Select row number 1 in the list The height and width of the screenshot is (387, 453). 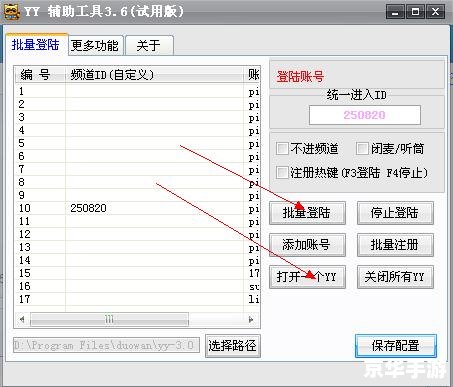coord(138,91)
